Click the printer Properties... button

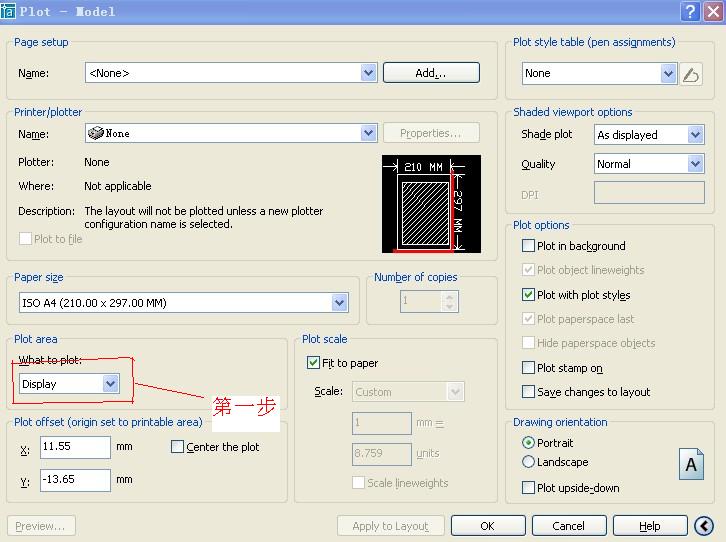[x=431, y=133]
